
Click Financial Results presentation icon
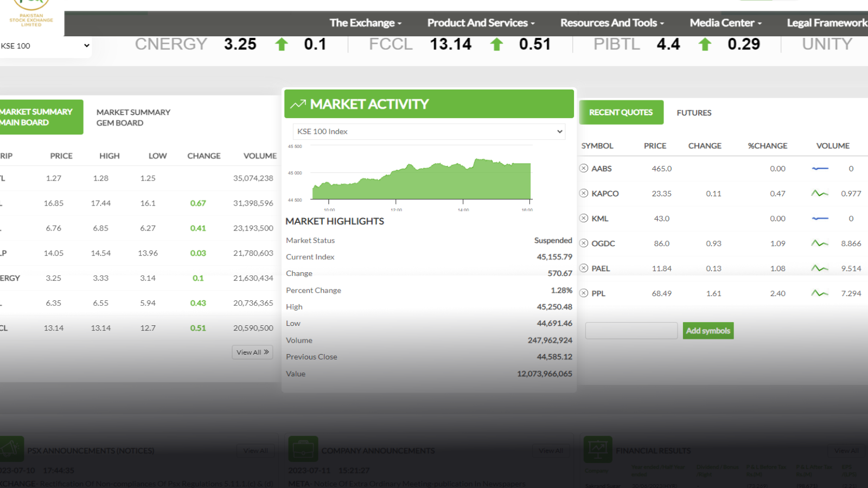click(x=598, y=449)
